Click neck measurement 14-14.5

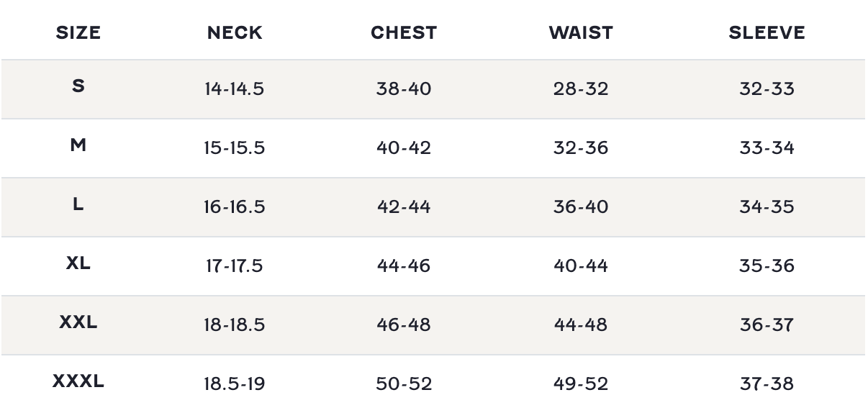pyautogui.click(x=234, y=88)
